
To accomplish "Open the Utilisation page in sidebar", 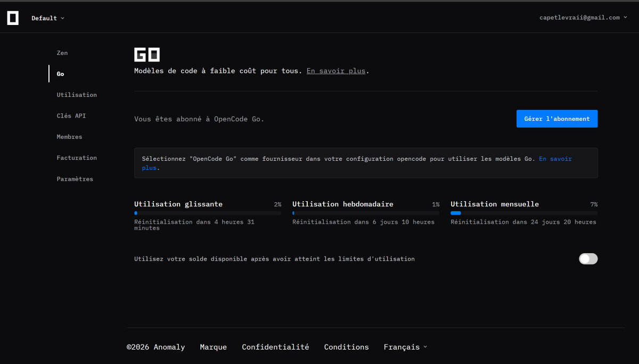I will 77,95.
